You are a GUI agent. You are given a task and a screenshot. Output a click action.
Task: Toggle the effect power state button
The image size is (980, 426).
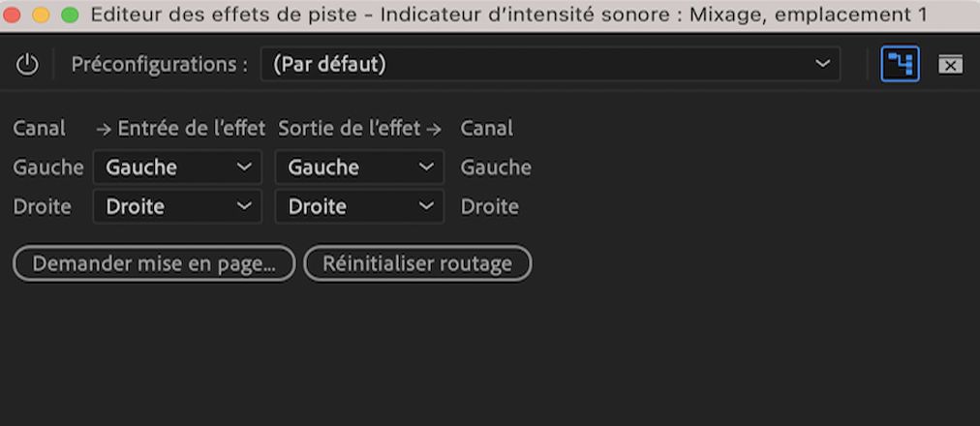click(27, 65)
